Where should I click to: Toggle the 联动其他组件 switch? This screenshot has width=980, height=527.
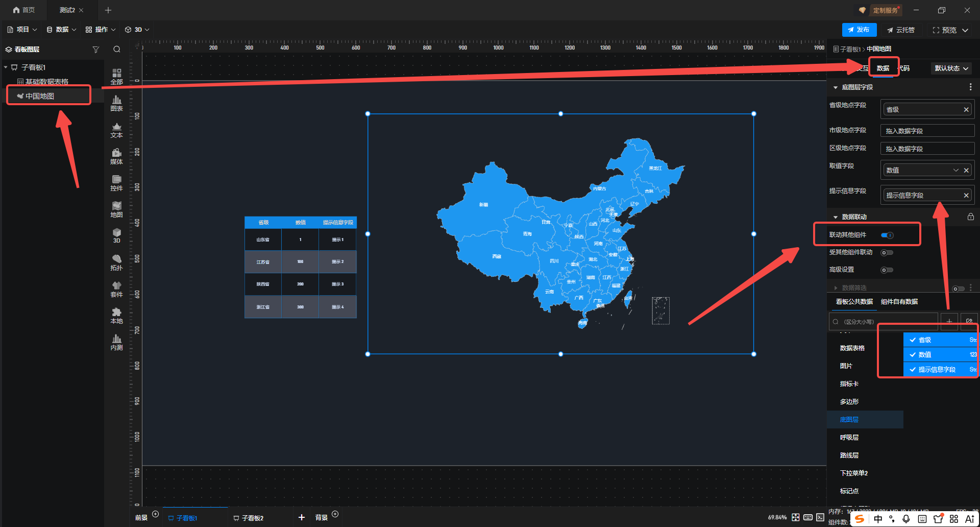[887, 235]
